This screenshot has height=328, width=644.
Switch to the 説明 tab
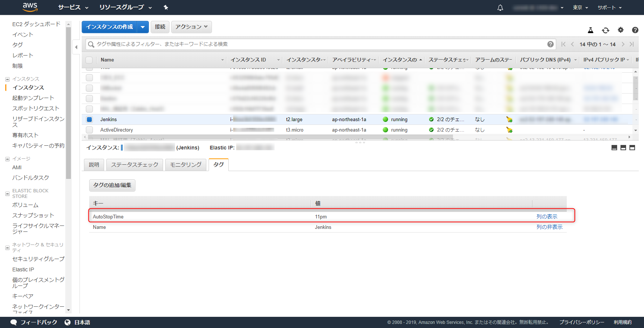[94, 165]
